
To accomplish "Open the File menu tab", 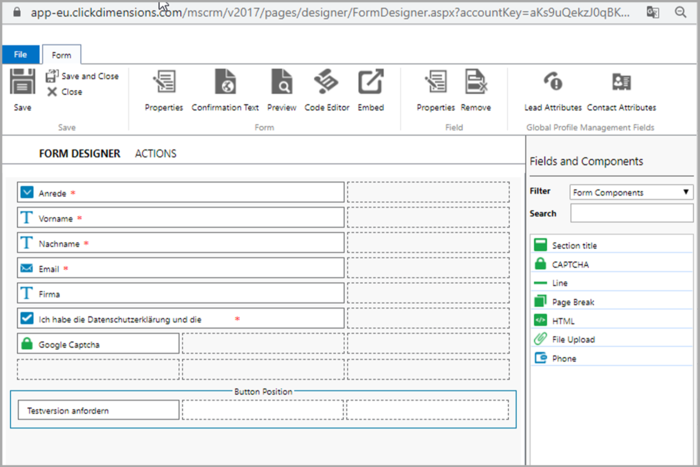I will [21, 54].
